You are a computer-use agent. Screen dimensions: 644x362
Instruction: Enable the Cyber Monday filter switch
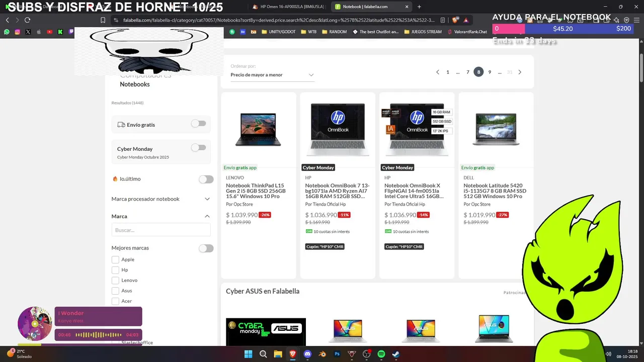coord(198,148)
